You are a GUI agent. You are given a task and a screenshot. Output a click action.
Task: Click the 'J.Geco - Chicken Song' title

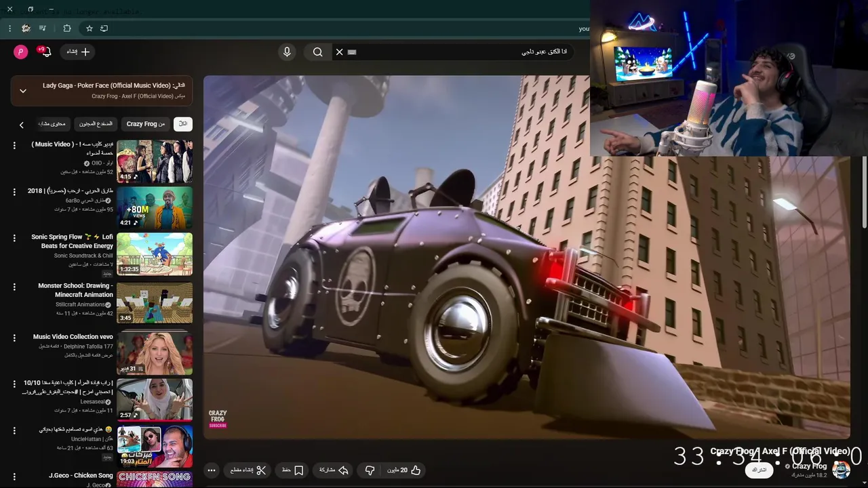click(x=81, y=476)
